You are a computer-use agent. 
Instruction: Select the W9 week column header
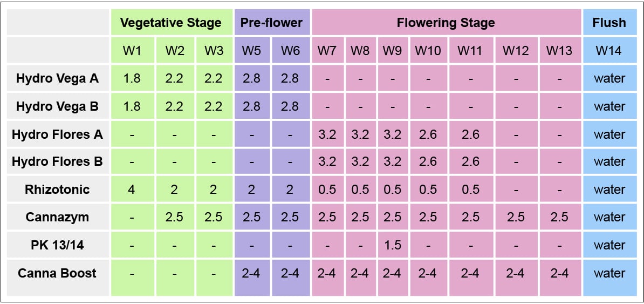click(392, 51)
